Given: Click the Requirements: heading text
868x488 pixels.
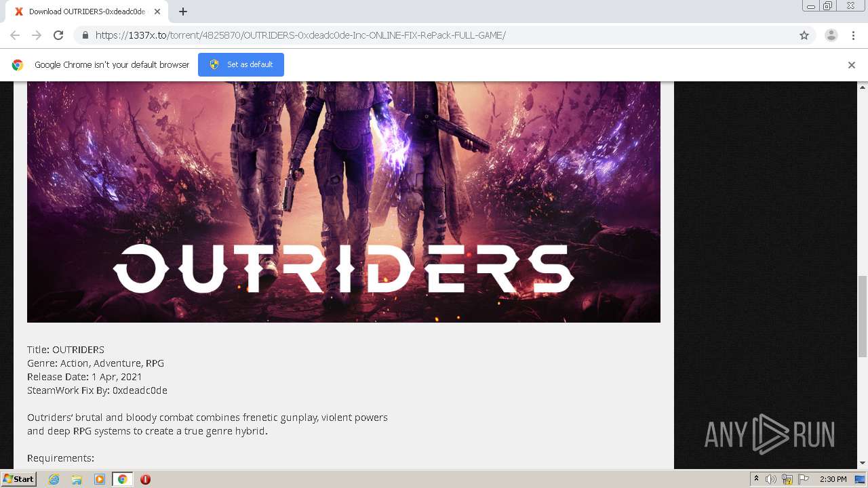Looking at the screenshot, I should tap(60, 458).
